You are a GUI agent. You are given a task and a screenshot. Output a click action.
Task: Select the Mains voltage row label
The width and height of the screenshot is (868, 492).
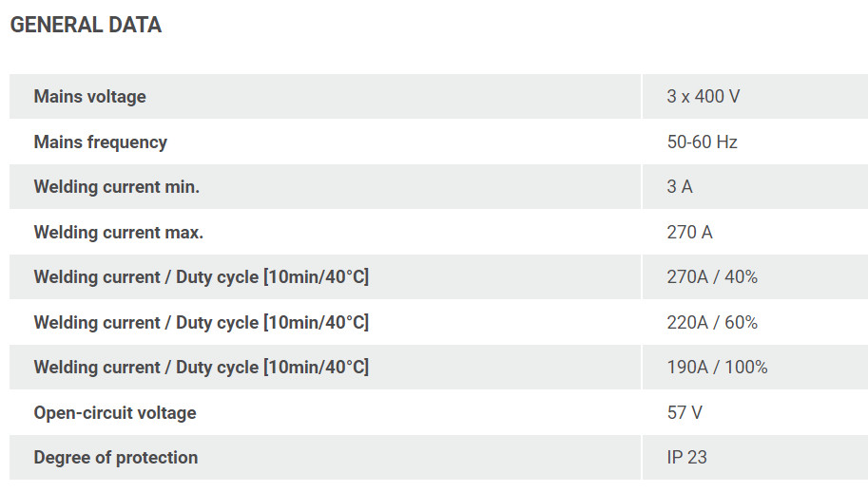(x=89, y=97)
